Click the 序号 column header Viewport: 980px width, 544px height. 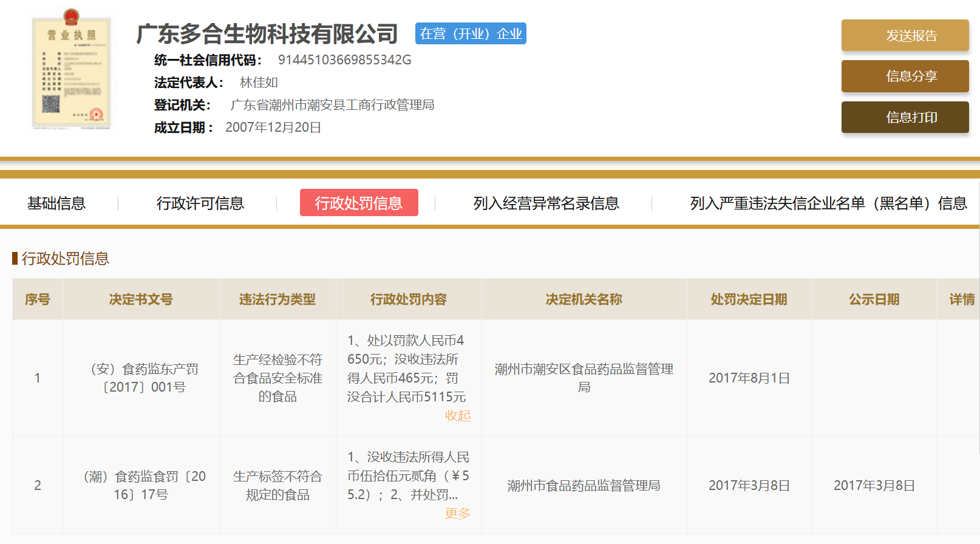(38, 299)
